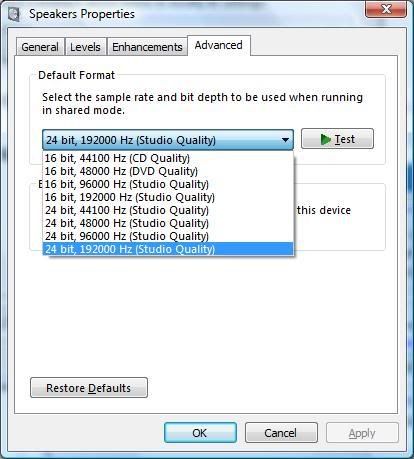Viewport: 414px width, 459px height.
Task: Select the Advanced tab
Action: pyautogui.click(x=219, y=45)
